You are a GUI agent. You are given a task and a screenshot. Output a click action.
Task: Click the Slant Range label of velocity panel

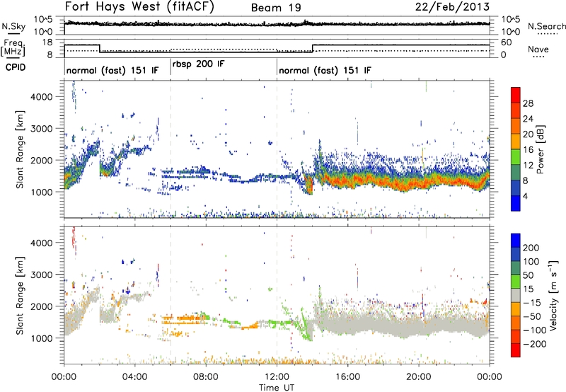coord(20,295)
